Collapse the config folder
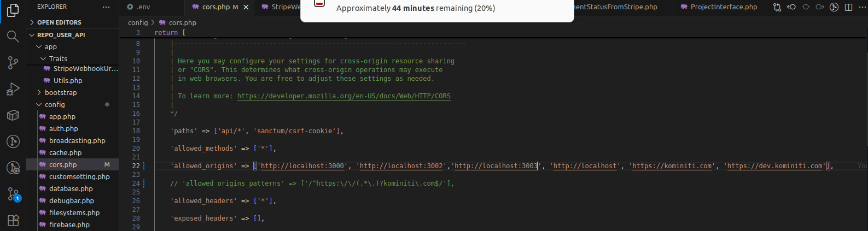Image resolution: width=868 pixels, height=231 pixels. click(55, 105)
